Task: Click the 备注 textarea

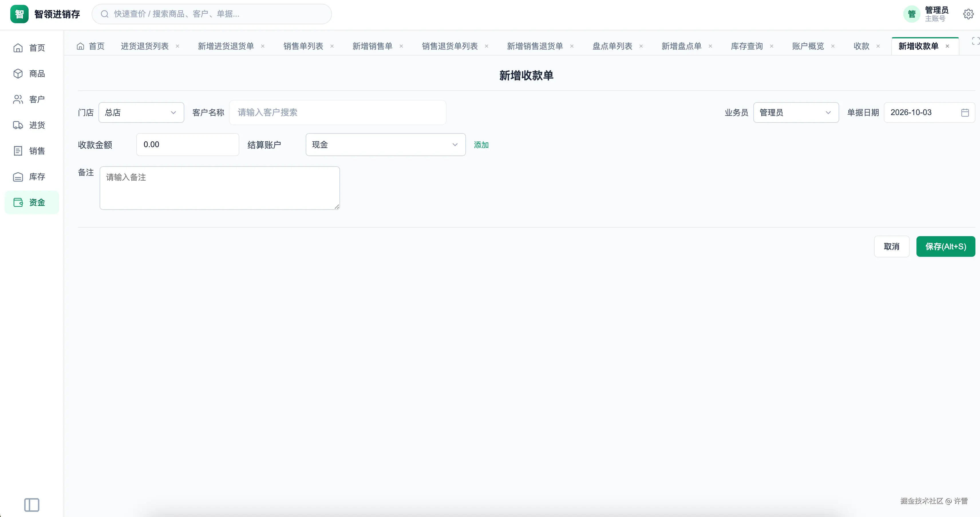Action: (x=220, y=188)
